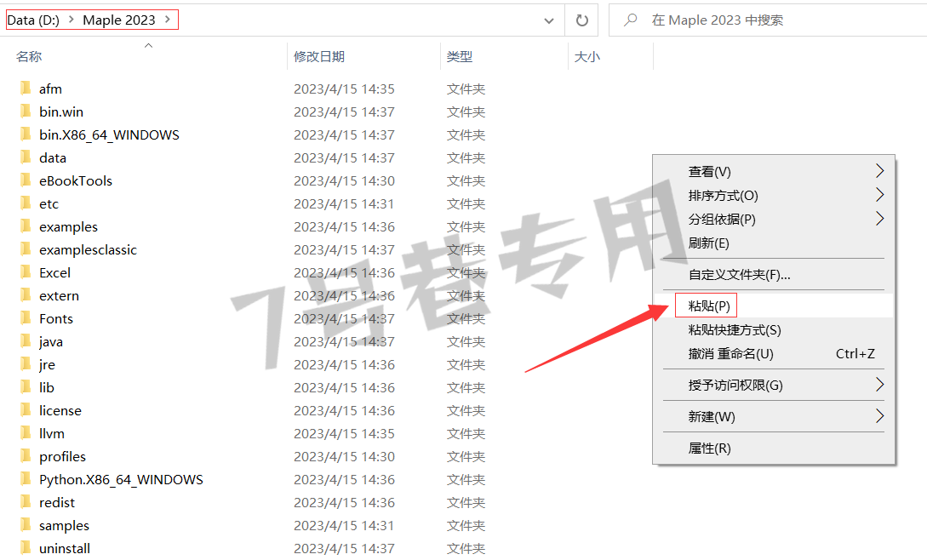
Task: Click the date cell of the license row
Action: [x=344, y=410]
